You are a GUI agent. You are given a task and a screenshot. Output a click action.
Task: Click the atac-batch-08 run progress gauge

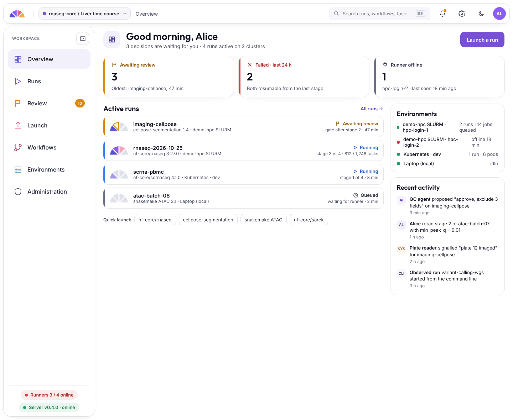119,198
